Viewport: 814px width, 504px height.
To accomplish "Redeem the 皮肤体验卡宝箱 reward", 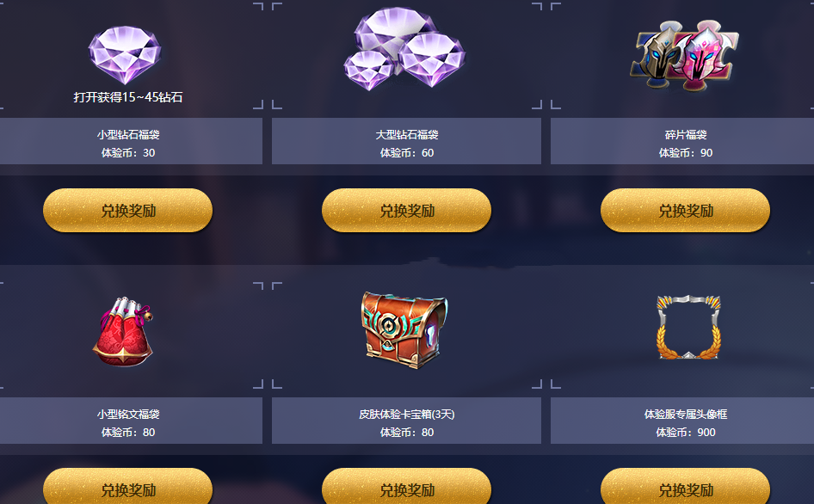I will [x=406, y=486].
